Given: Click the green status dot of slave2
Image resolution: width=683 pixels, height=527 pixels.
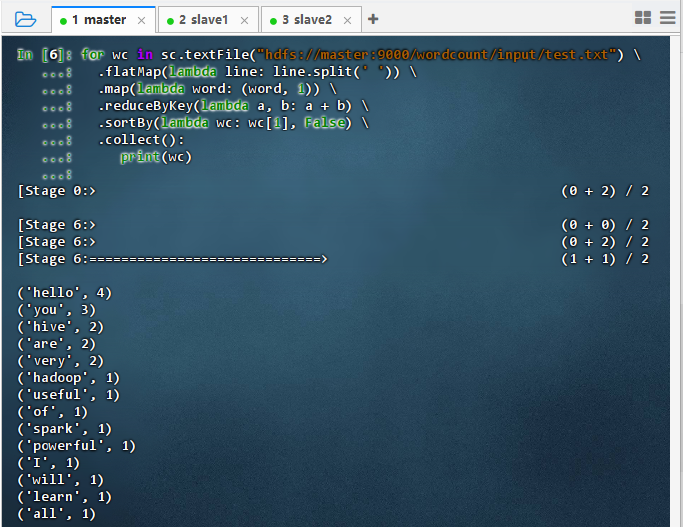Looking at the screenshot, I should [273, 21].
